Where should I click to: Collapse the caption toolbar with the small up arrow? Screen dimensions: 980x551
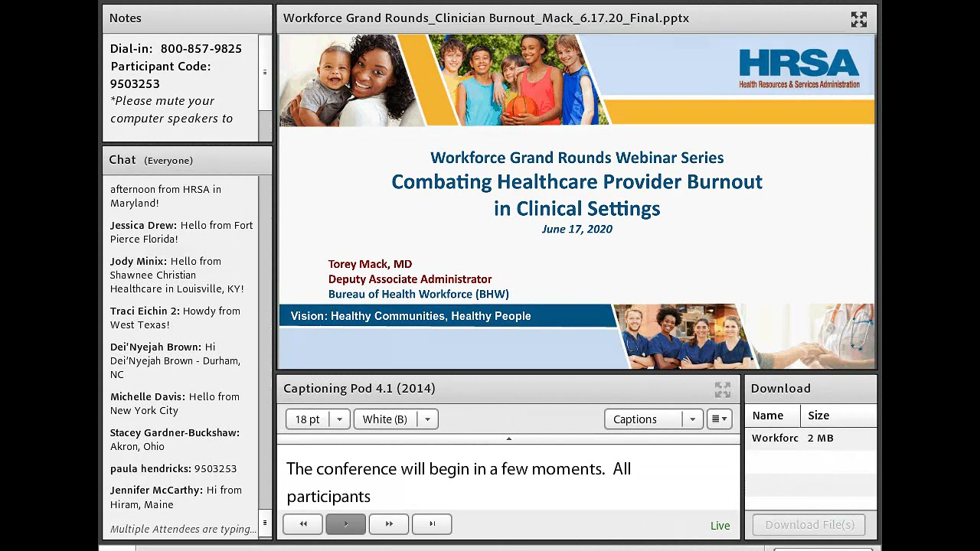(x=508, y=439)
